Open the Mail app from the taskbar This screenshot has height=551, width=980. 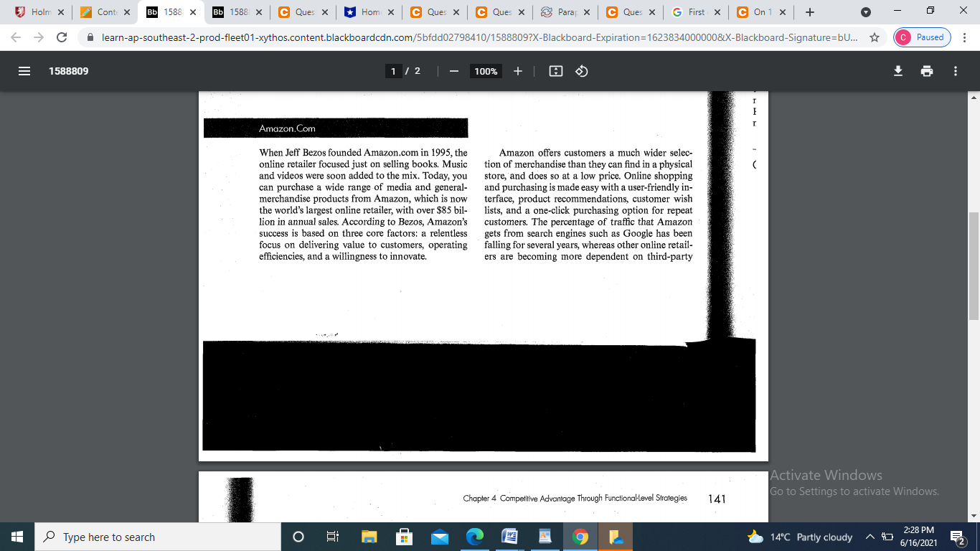pyautogui.click(x=440, y=537)
